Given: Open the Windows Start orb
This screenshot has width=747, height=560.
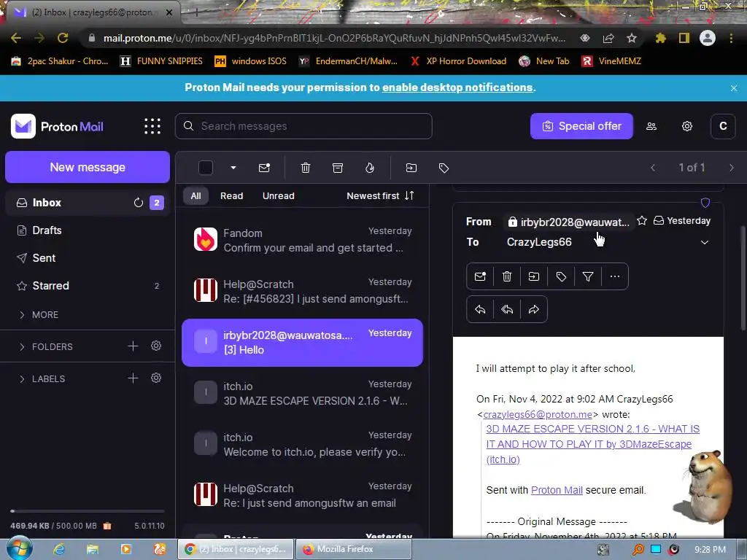Looking at the screenshot, I should (19, 548).
